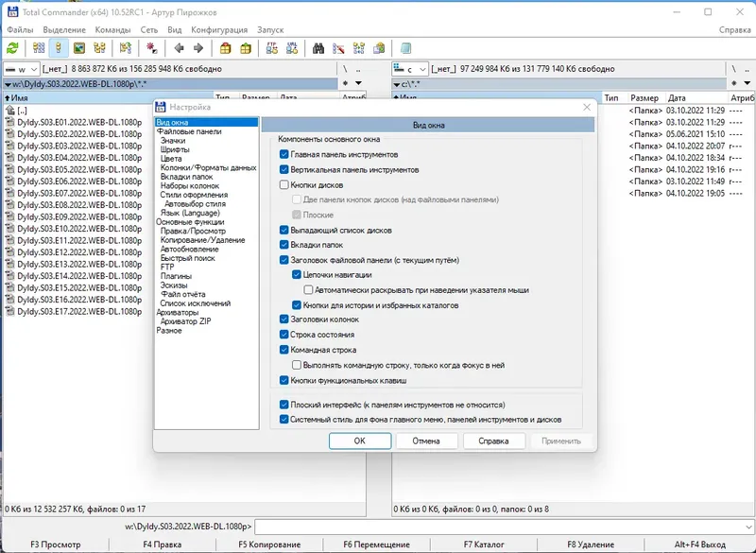The image size is (756, 553).
Task: Toggle Выпадающий список дисков checkbox
Action: [284, 230]
